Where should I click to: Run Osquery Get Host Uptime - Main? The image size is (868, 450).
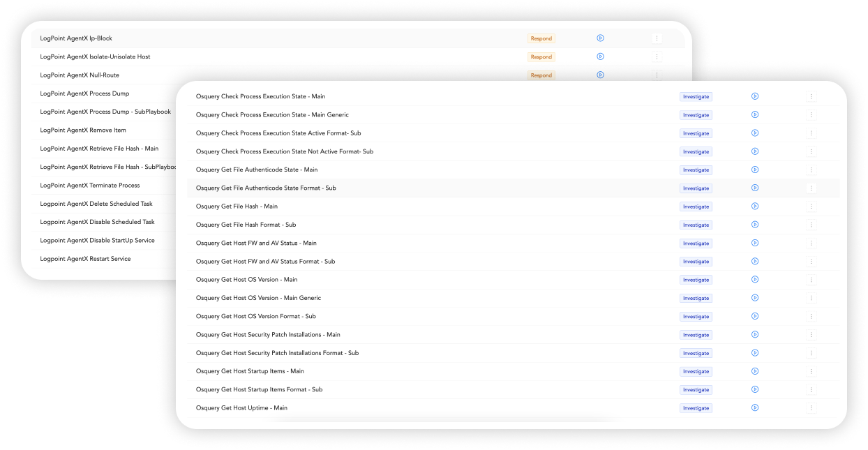click(x=755, y=407)
